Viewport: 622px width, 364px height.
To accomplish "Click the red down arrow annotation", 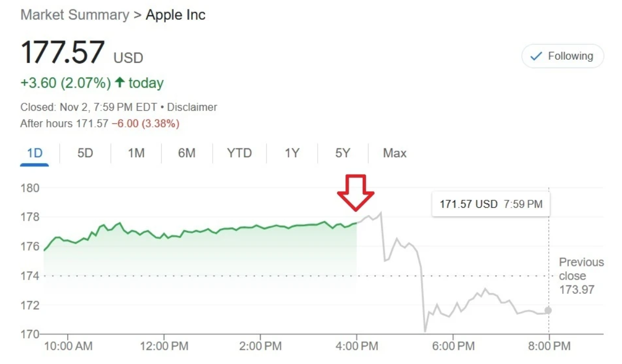I will (x=355, y=192).
